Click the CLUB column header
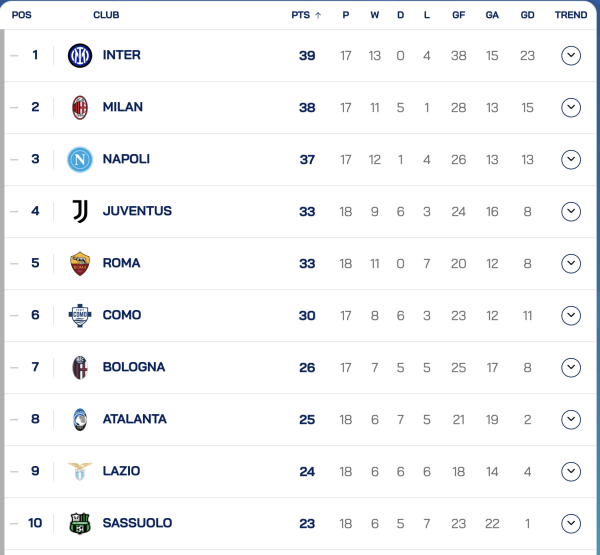600x555 pixels. coord(106,15)
